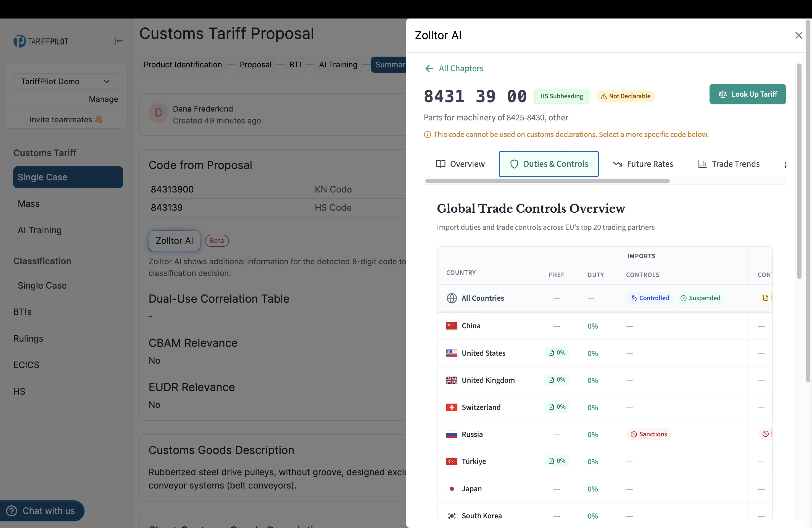Image resolution: width=812 pixels, height=528 pixels.
Task: Close the Zolltor AI panel
Action: (798, 35)
